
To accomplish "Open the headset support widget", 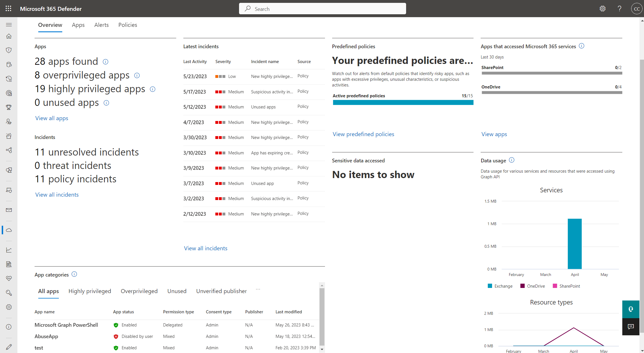I will (631, 309).
